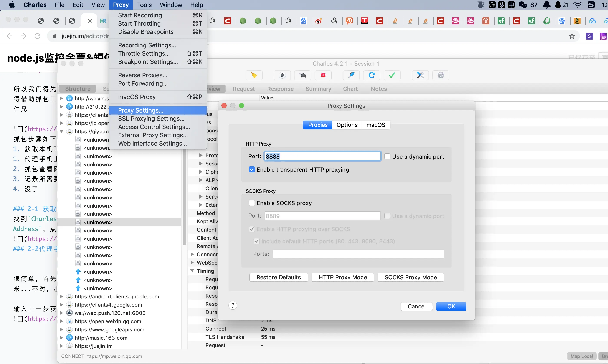Expand http://music.163.com node
608x364 pixels.
tap(61, 338)
